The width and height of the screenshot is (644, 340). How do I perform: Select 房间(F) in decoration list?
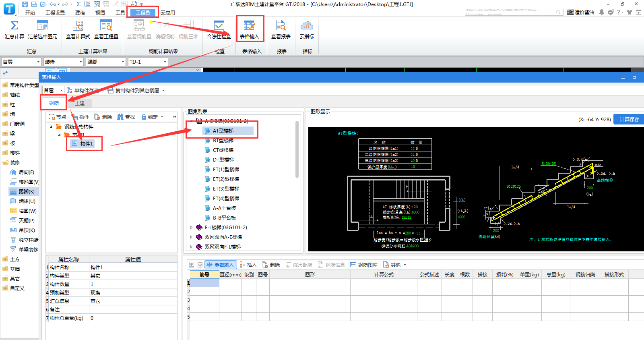pos(23,172)
